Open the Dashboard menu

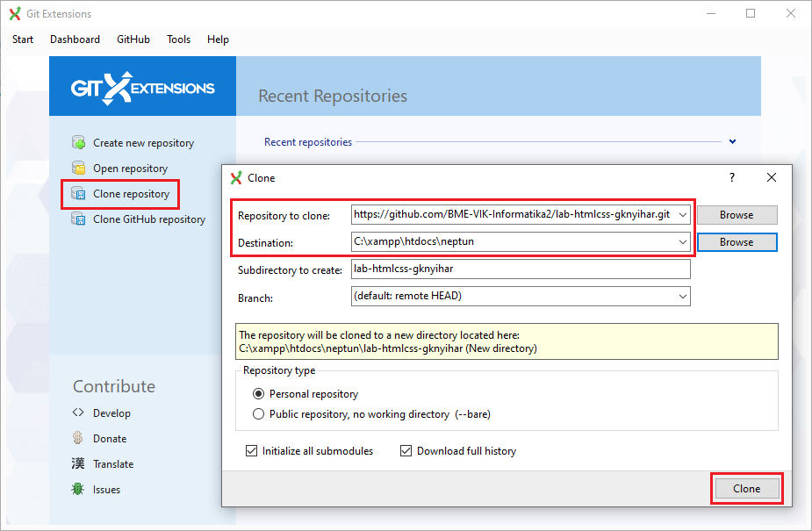75,39
